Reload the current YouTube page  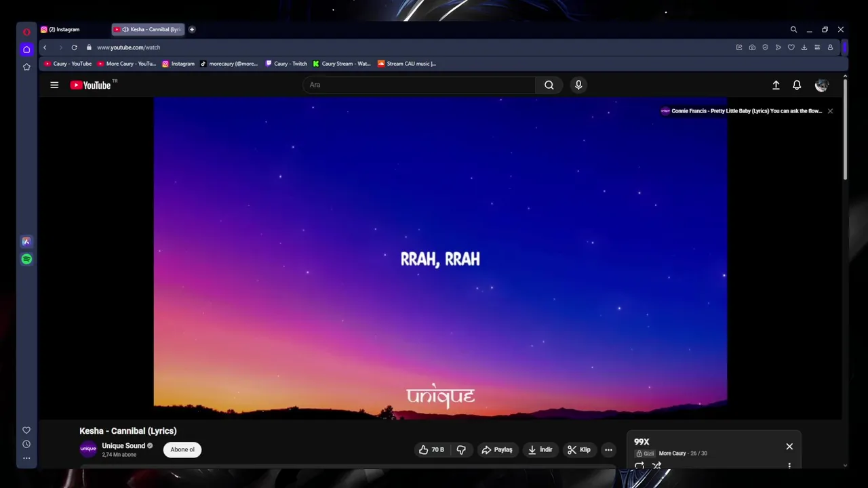click(74, 47)
